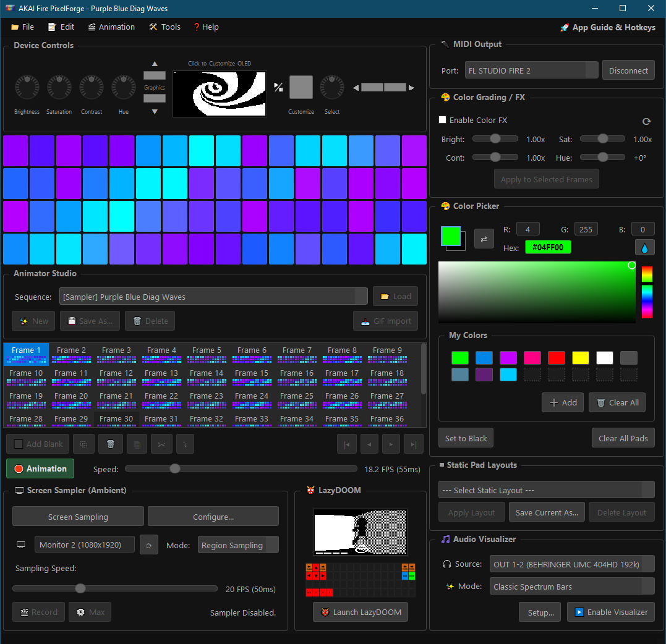This screenshot has width=666, height=644.
Task: Open the Classic Spectrum Bars dropdown
Action: tap(572, 587)
